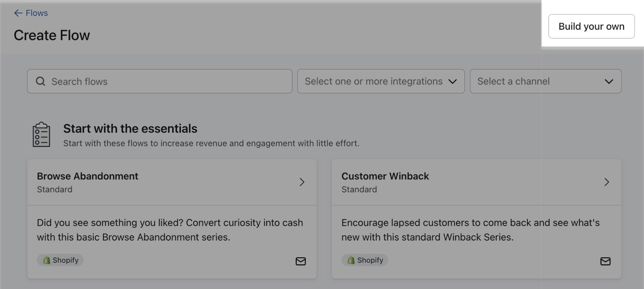Focus the Search flows input field

pos(166,81)
